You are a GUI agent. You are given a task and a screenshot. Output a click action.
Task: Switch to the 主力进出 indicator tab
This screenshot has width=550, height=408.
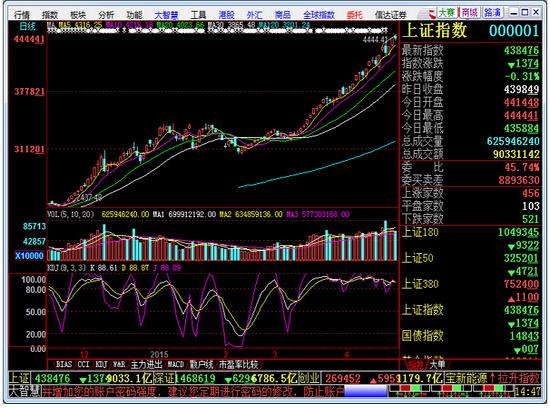[x=146, y=364]
